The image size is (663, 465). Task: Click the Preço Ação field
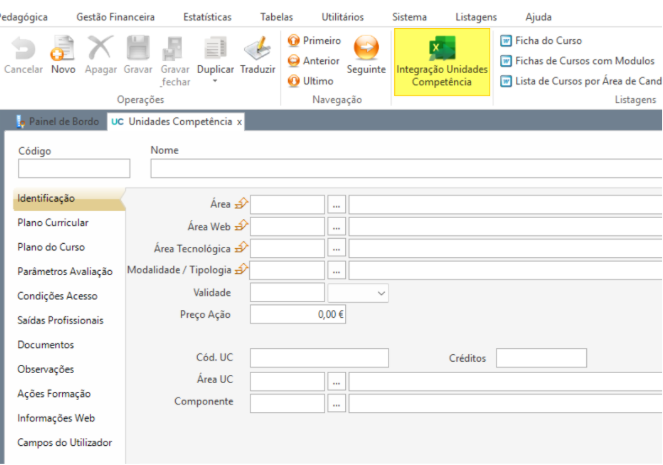[x=298, y=315]
